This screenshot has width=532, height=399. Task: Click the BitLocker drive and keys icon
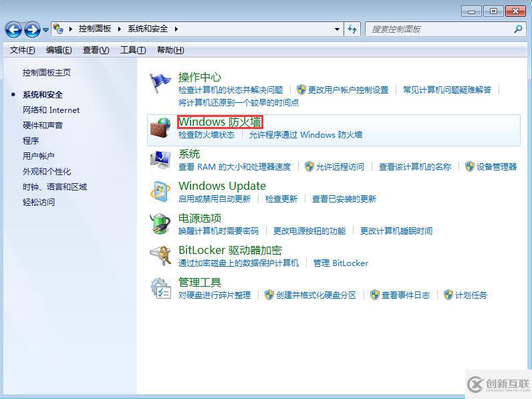point(160,256)
